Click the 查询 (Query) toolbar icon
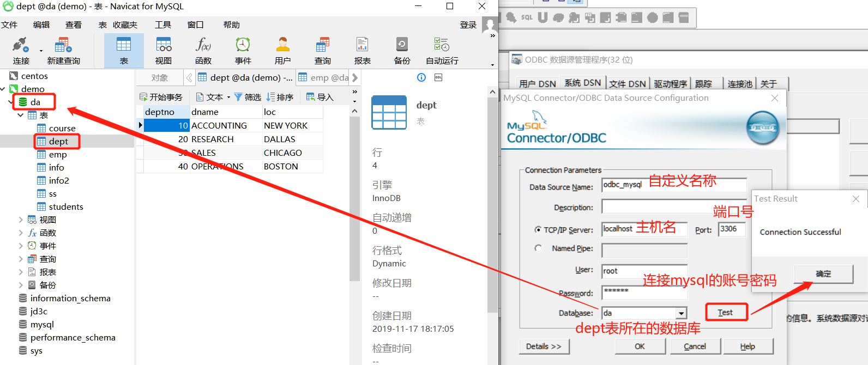 tap(323, 51)
